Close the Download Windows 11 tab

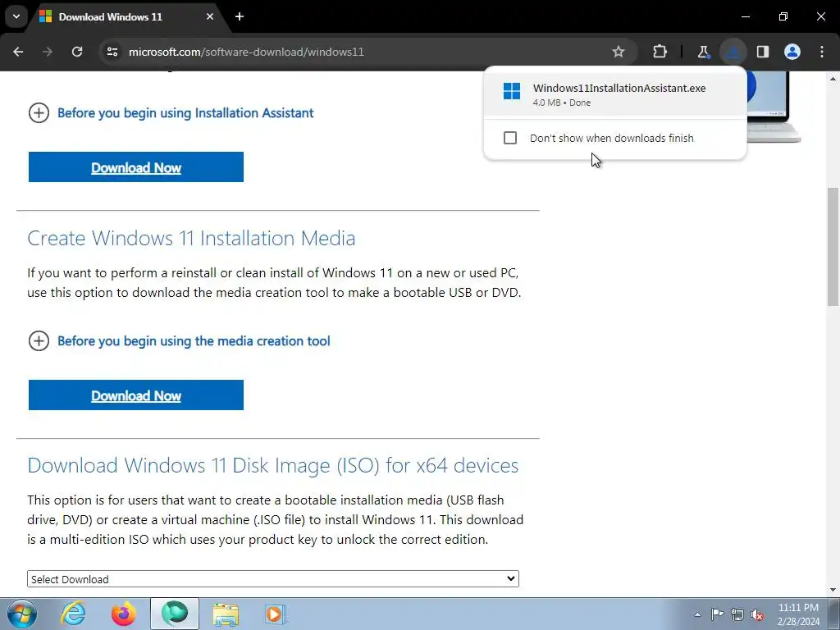[210, 16]
